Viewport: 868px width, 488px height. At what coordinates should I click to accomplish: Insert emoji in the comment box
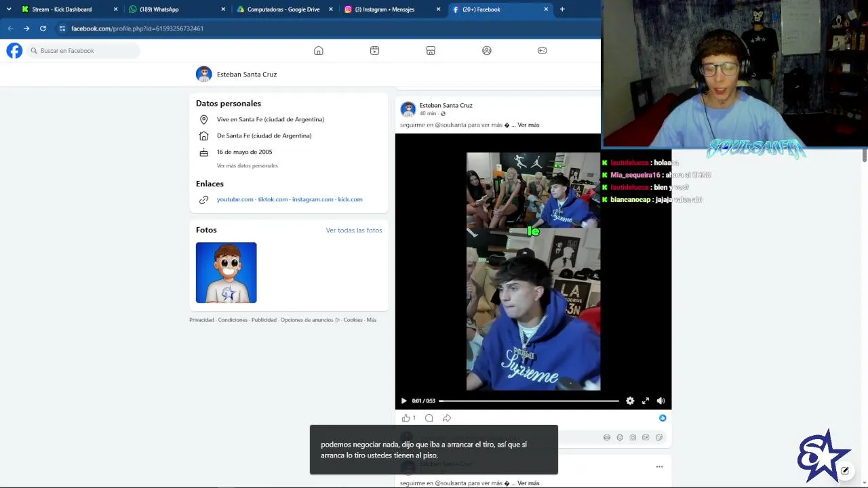click(620, 438)
